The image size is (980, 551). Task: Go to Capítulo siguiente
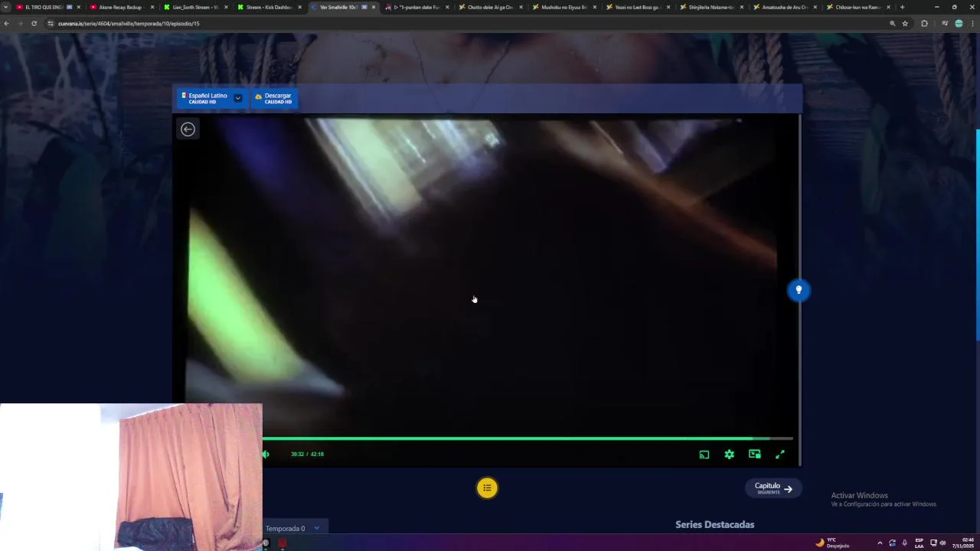(x=773, y=488)
